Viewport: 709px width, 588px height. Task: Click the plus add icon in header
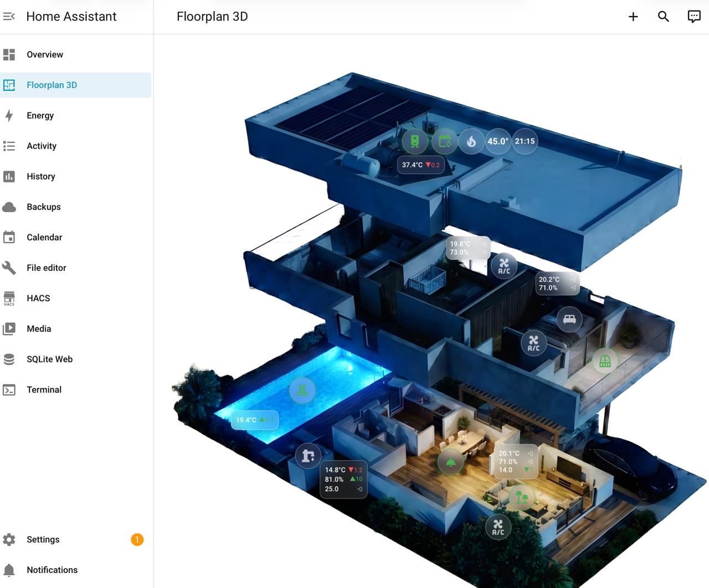click(x=633, y=17)
